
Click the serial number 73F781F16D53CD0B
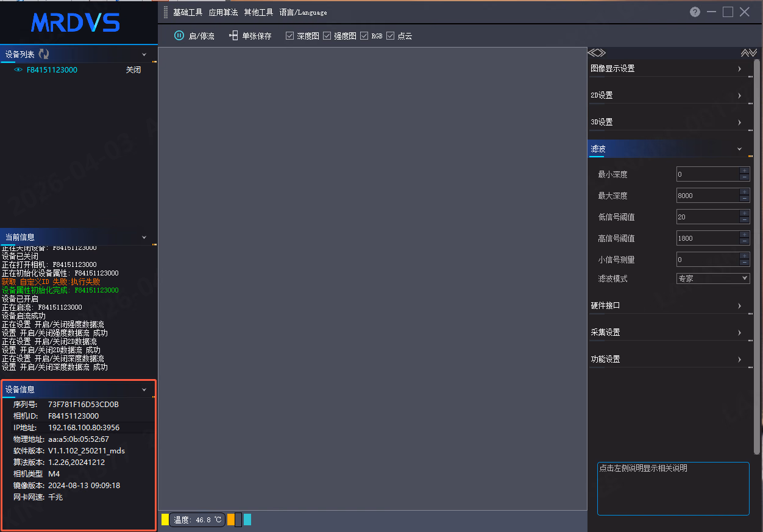click(83, 405)
